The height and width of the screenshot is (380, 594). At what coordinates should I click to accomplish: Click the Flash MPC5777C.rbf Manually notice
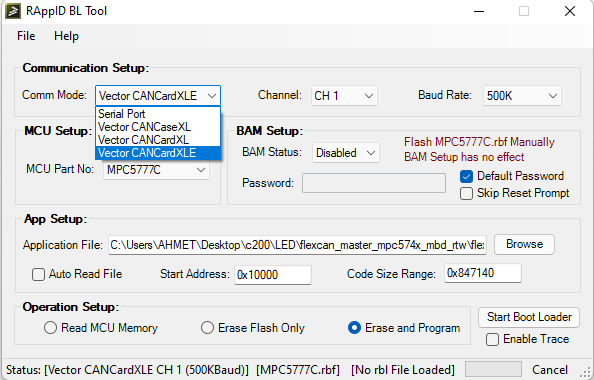tap(479, 142)
